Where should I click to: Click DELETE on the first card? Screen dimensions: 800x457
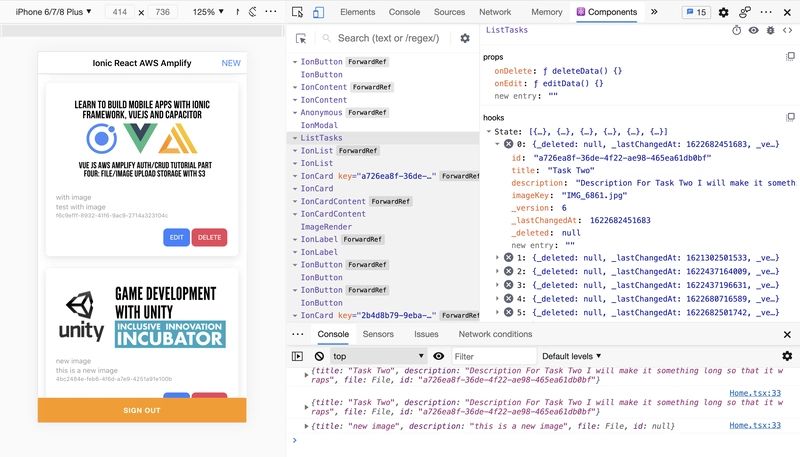click(209, 237)
